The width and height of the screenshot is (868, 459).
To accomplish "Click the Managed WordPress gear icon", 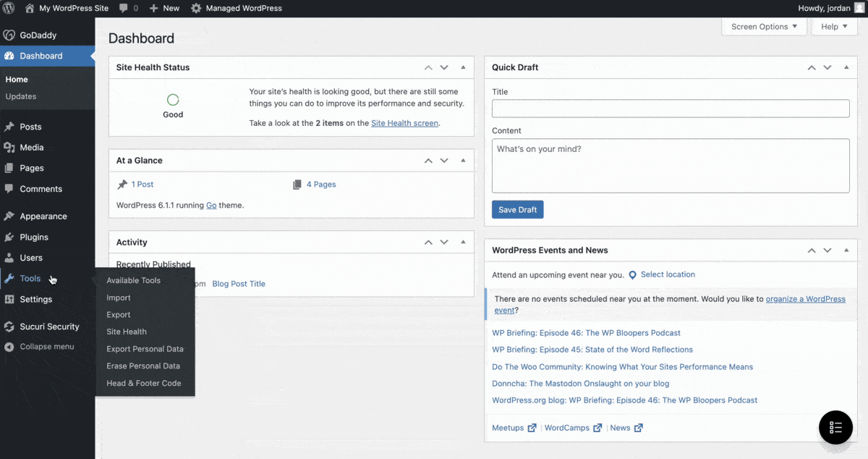I will click(196, 8).
